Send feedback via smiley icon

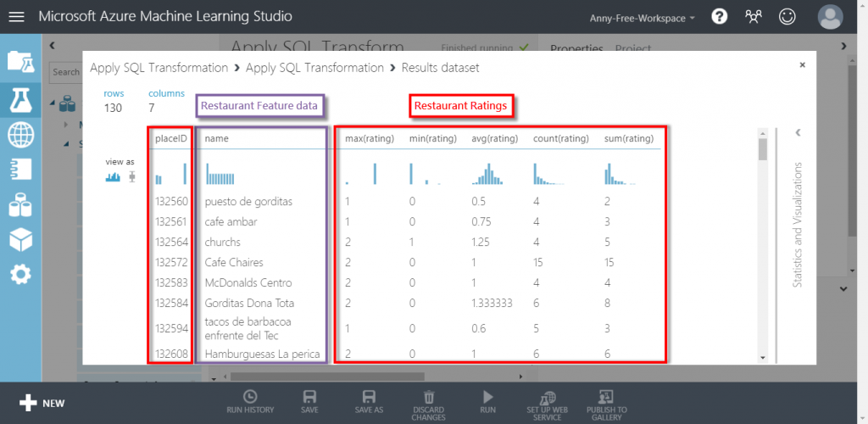[x=787, y=17]
